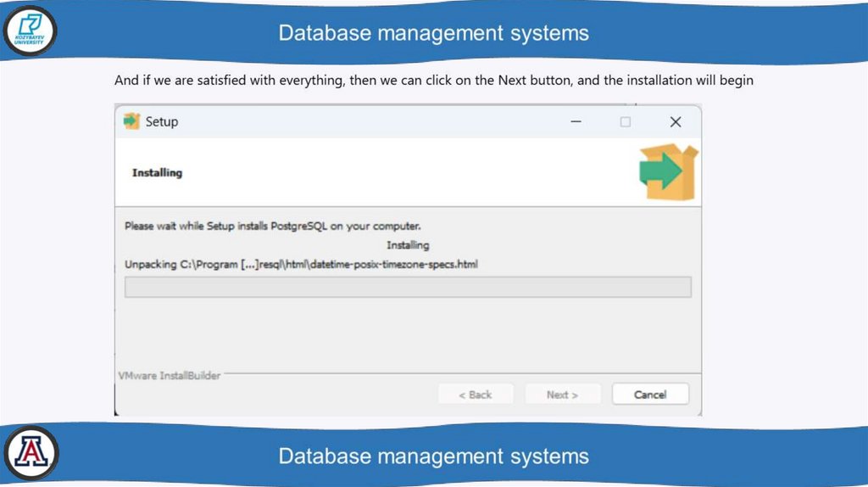868x487 pixels.
Task: Click the Unpacking file path line
Action: (301, 265)
